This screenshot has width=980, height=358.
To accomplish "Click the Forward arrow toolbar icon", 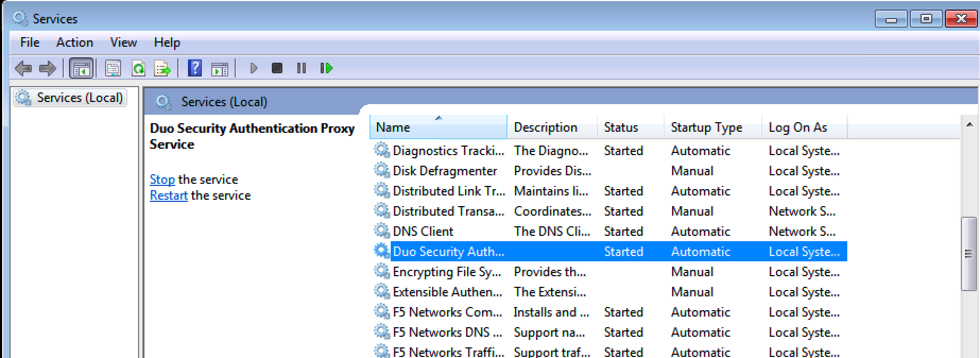I will coord(48,68).
